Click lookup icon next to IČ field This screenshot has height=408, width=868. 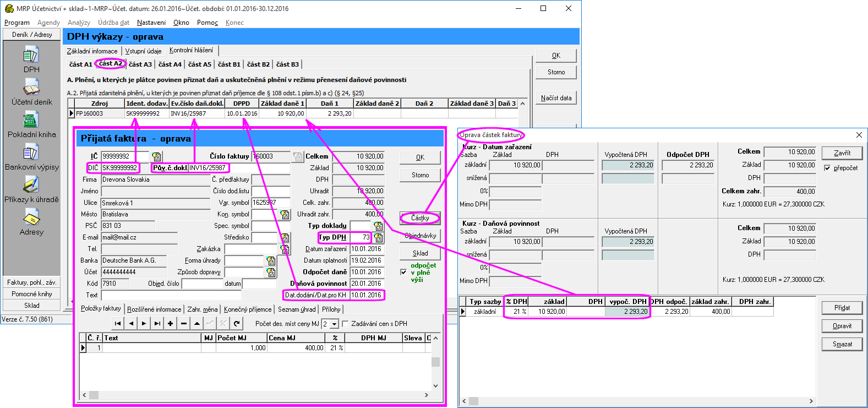point(156,156)
